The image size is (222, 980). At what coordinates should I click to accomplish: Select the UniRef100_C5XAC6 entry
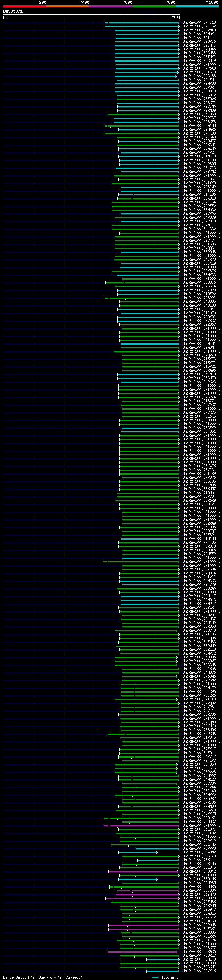199,952
